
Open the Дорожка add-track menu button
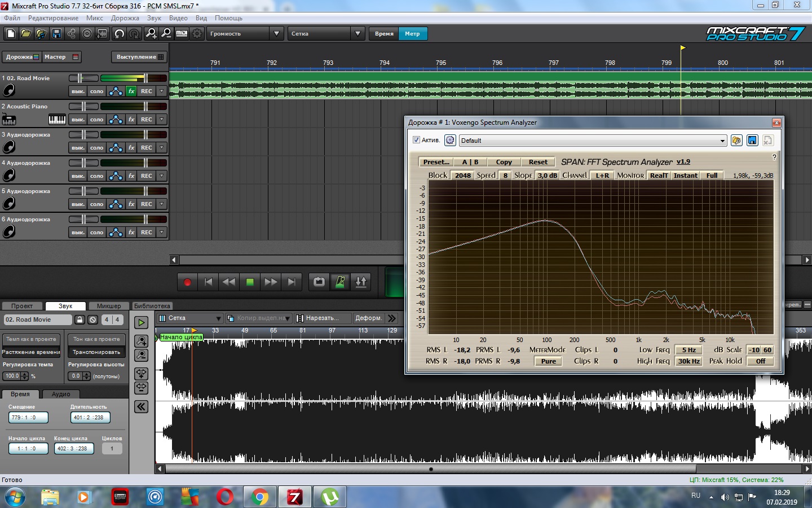22,57
